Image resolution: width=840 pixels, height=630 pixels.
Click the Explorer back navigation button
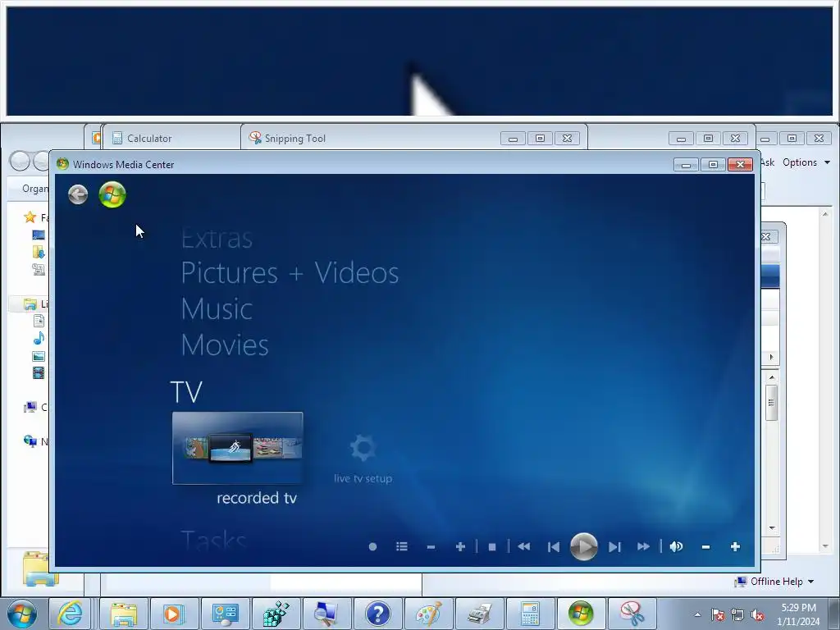20,161
